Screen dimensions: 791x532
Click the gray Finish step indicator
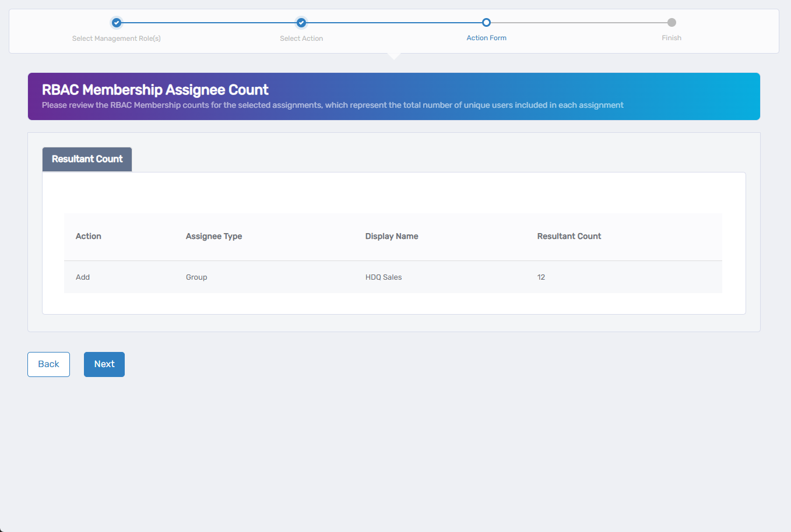pos(672,22)
